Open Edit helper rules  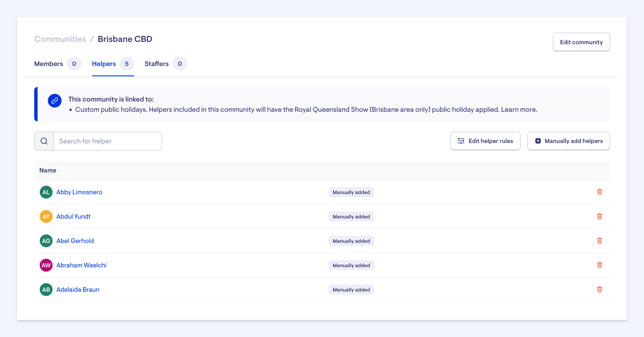[485, 141]
